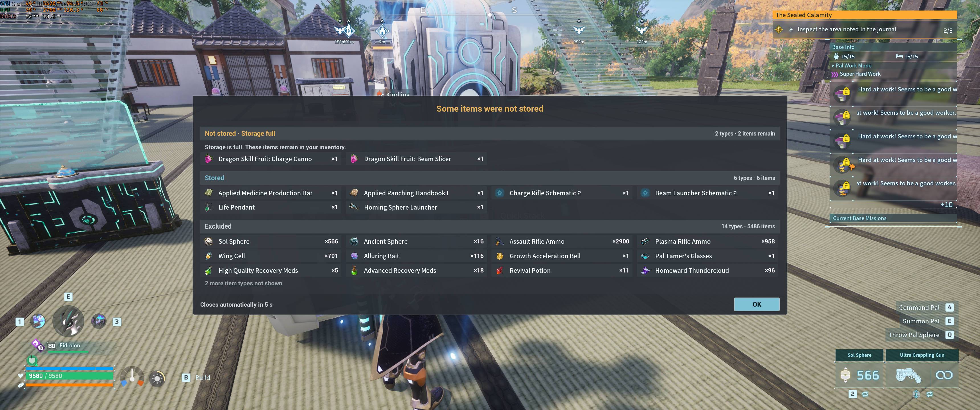Image resolution: width=980 pixels, height=410 pixels.
Task: Toggle the grappling gun swap arrows
Action: click(929, 394)
